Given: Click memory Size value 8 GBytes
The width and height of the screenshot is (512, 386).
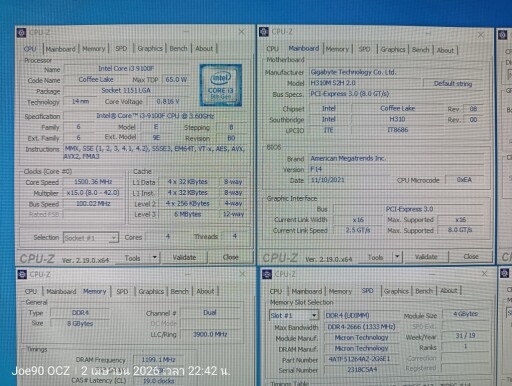Looking at the screenshot, I should [80, 323].
